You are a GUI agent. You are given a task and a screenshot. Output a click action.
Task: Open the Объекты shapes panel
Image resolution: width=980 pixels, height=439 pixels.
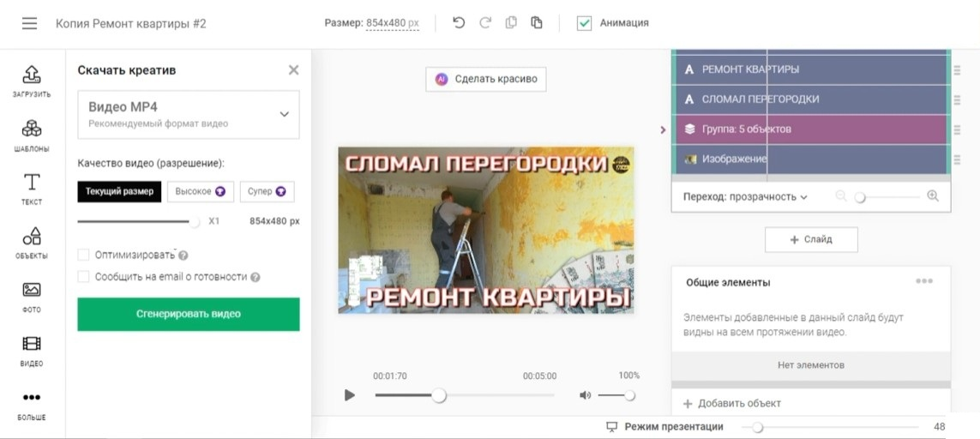pos(32,244)
